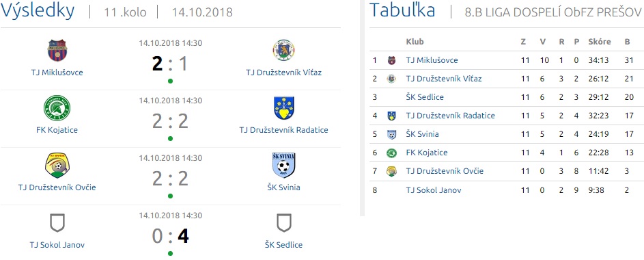Open ŠK Sedlice in the league table
The width and height of the screenshot is (644, 260).
(425, 97)
